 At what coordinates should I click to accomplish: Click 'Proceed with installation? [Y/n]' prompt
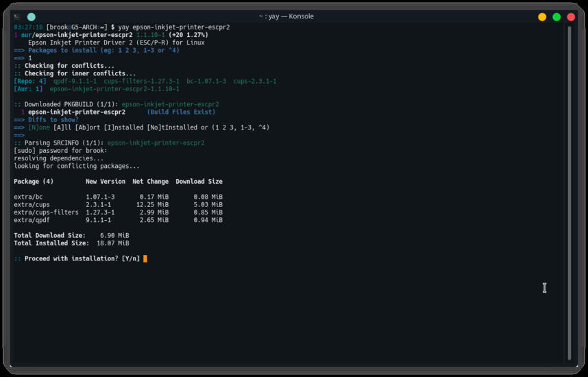(82, 258)
